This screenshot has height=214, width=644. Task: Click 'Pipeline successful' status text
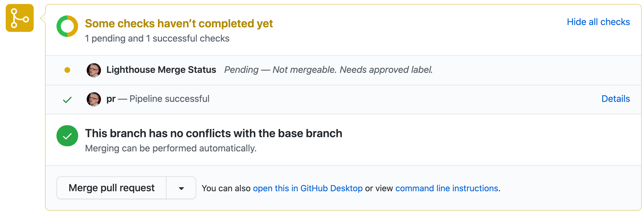pyautogui.click(x=169, y=99)
